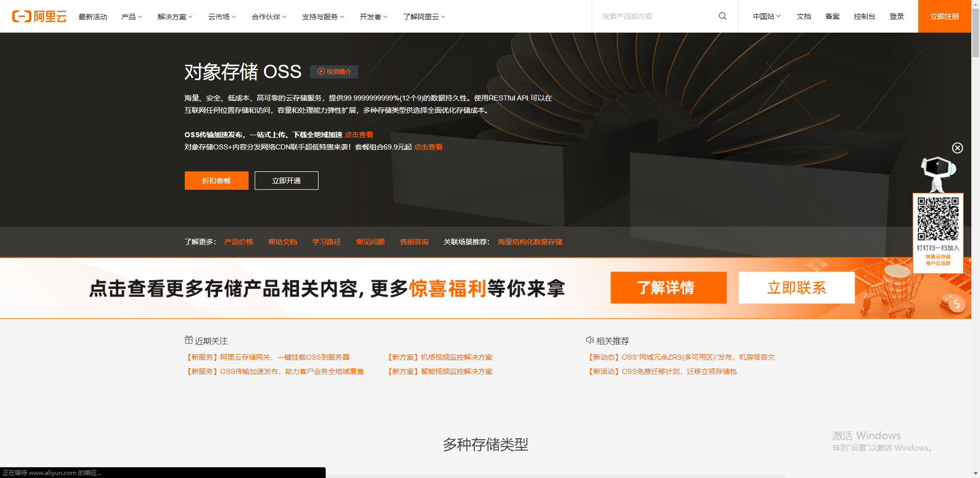
Task: Click the 对象存储 OSS page title
Action: (x=243, y=72)
